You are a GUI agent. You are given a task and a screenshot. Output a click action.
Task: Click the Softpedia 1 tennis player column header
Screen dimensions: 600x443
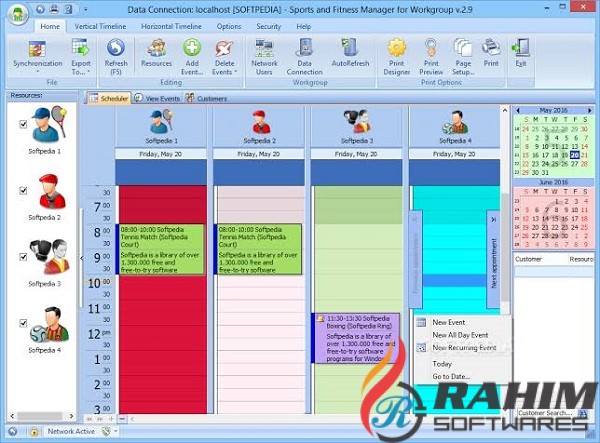(x=161, y=126)
